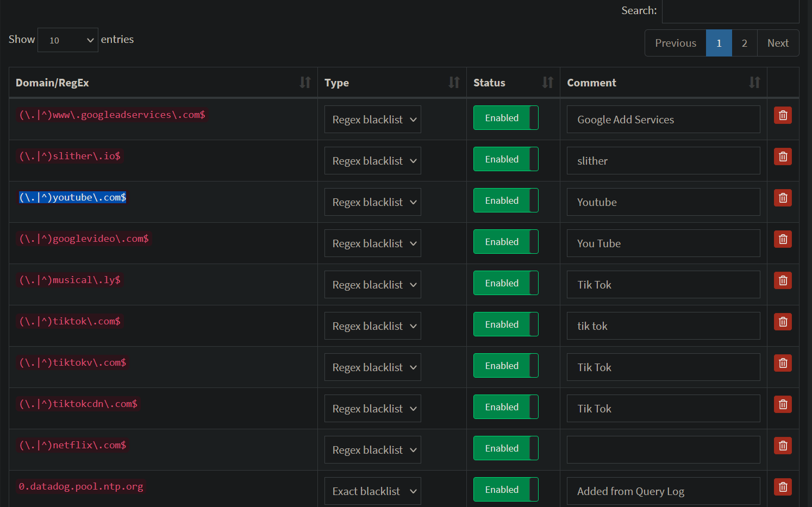Image resolution: width=812 pixels, height=507 pixels.
Task: Delete the tiktok.com regex entry
Action: 783,322
